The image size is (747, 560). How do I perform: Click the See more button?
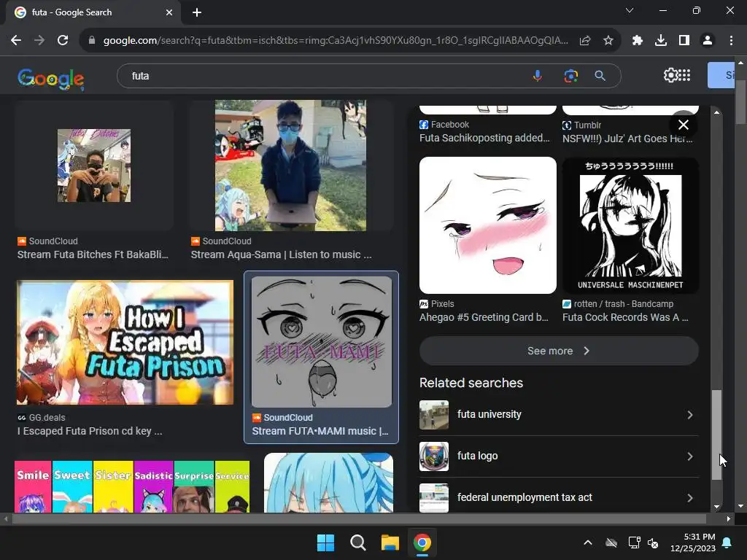tap(559, 351)
